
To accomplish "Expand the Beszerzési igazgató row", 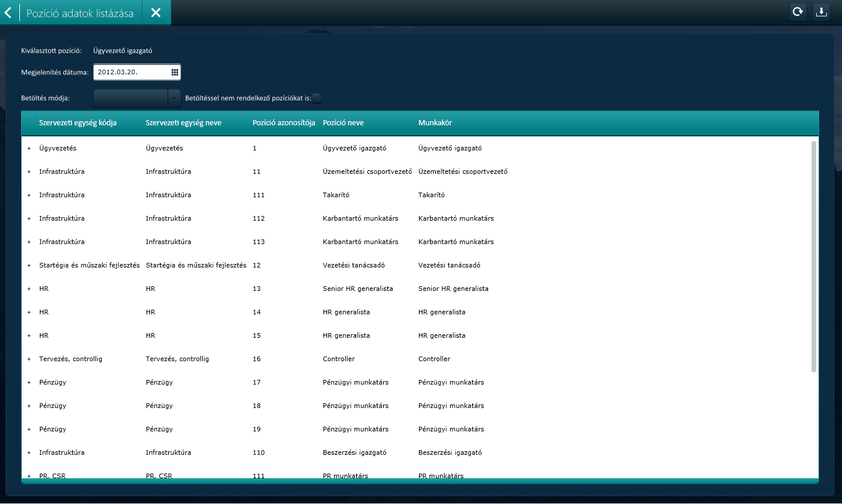I will pos(29,453).
